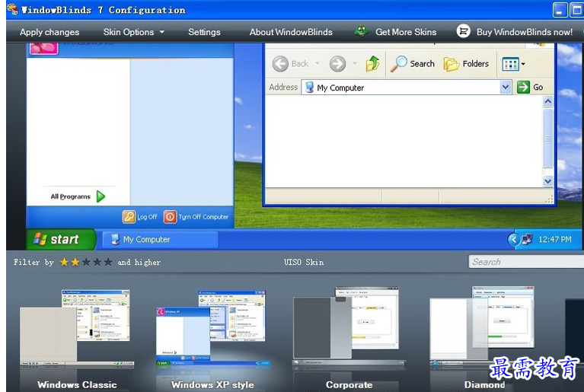The height and width of the screenshot is (392, 584).
Task: Open the Settings menu item
Action: 204,32
